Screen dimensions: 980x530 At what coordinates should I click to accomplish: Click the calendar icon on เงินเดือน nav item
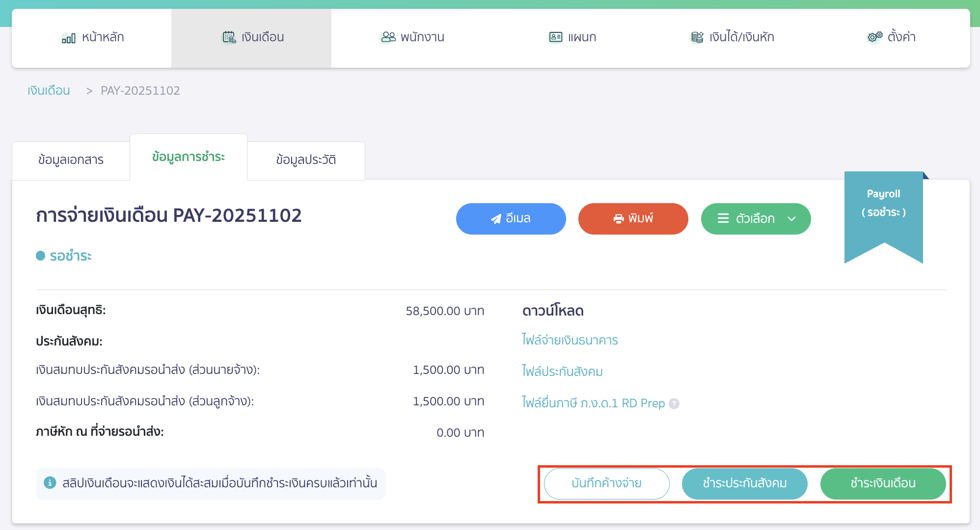(x=228, y=36)
